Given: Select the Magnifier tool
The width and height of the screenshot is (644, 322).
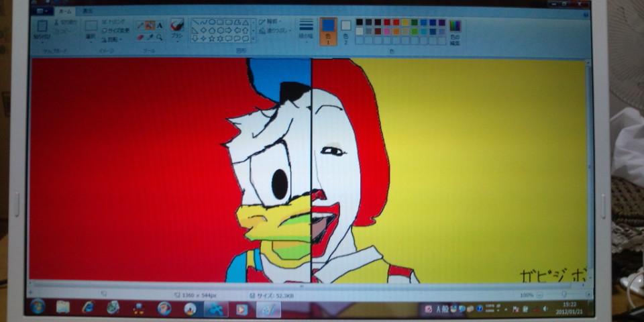Looking at the screenshot, I should tap(160, 38).
